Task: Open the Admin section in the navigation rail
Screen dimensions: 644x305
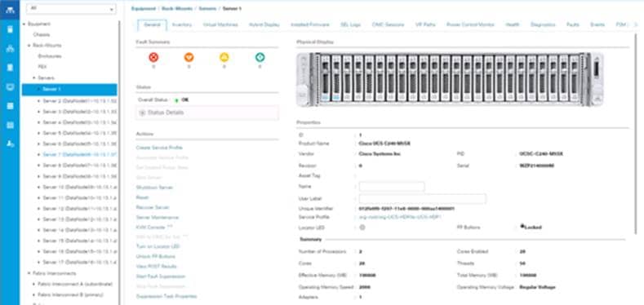Action: (10, 144)
